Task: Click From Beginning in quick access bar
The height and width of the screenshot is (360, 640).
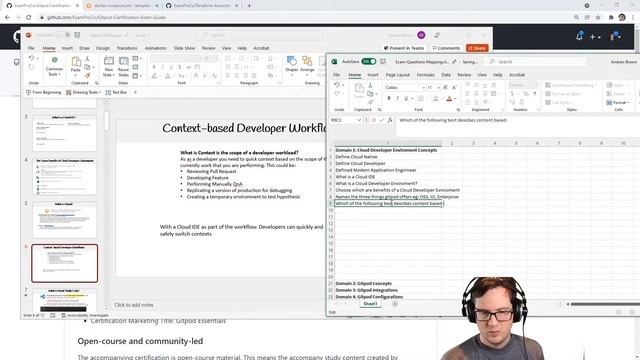Action: pyautogui.click(x=44, y=92)
